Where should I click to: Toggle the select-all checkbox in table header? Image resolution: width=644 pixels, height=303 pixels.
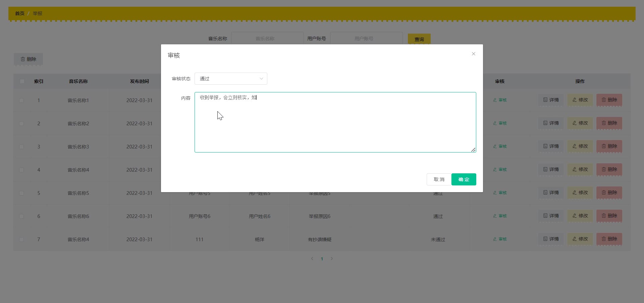point(22,81)
